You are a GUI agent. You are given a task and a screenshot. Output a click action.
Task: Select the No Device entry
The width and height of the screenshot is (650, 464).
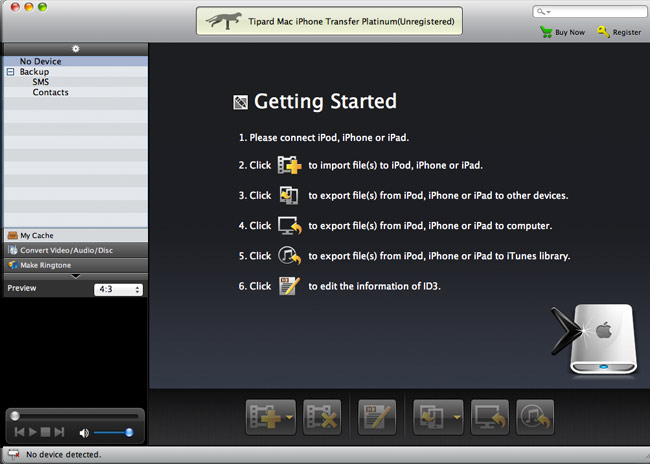(75, 61)
